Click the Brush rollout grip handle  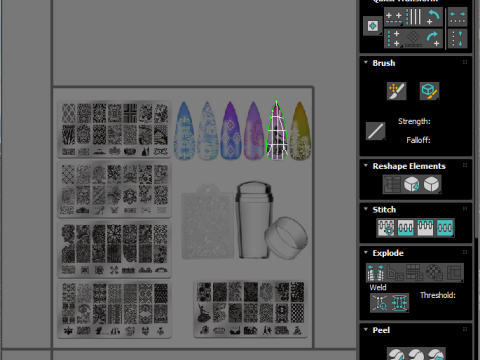pyautogui.click(x=465, y=62)
